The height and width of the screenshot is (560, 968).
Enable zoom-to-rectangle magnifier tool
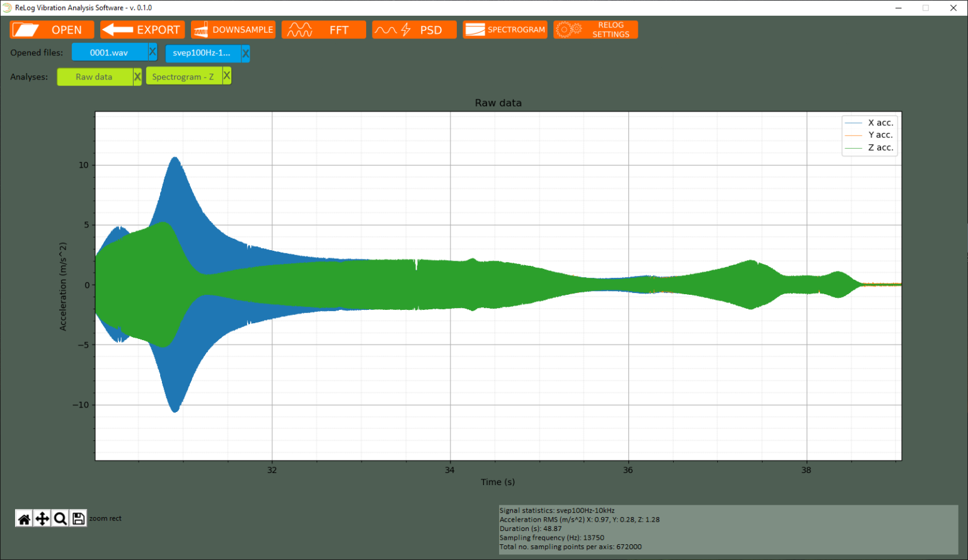click(x=60, y=518)
